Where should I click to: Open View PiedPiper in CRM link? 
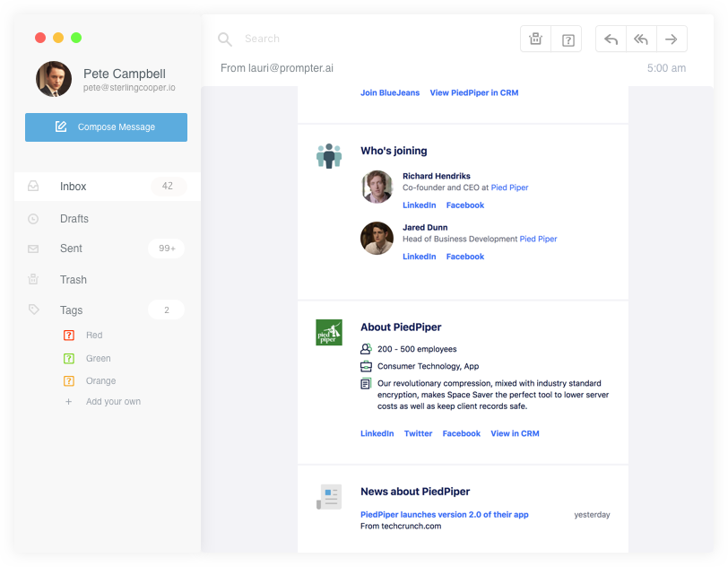click(474, 93)
